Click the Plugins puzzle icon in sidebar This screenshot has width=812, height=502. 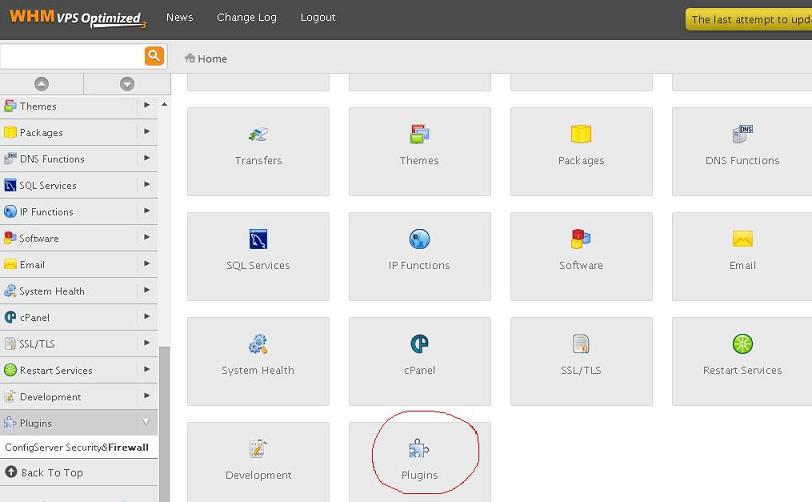pos(10,423)
